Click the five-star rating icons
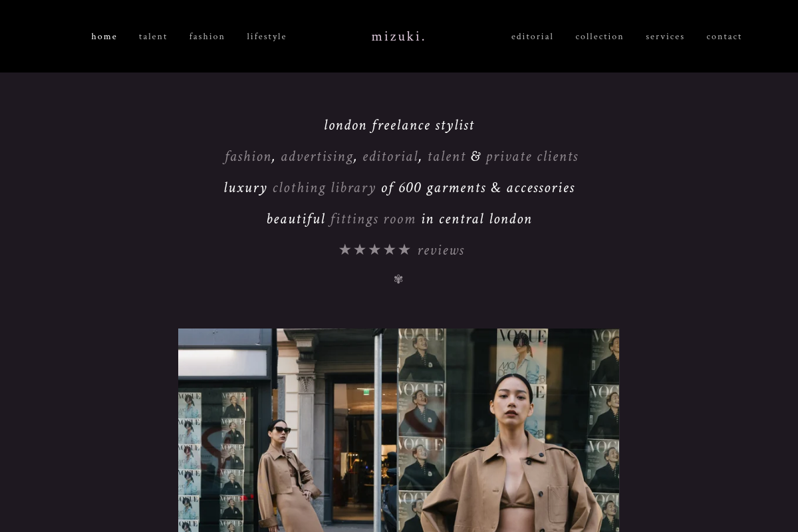The width and height of the screenshot is (798, 532). pyautogui.click(x=374, y=250)
